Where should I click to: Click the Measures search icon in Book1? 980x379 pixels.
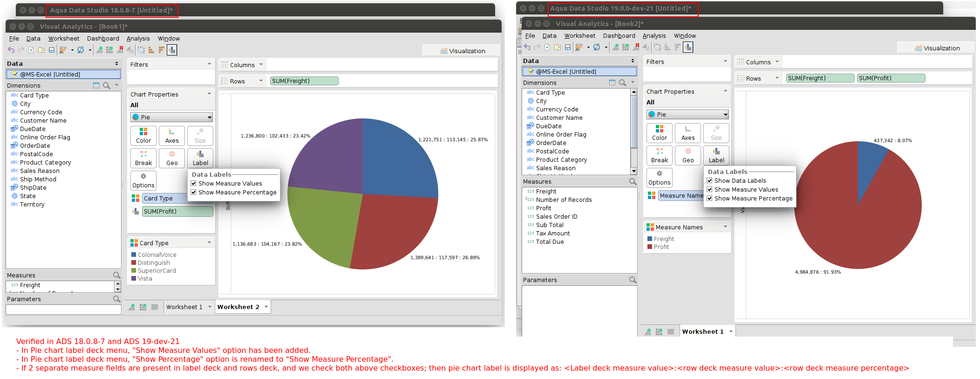[x=116, y=275]
